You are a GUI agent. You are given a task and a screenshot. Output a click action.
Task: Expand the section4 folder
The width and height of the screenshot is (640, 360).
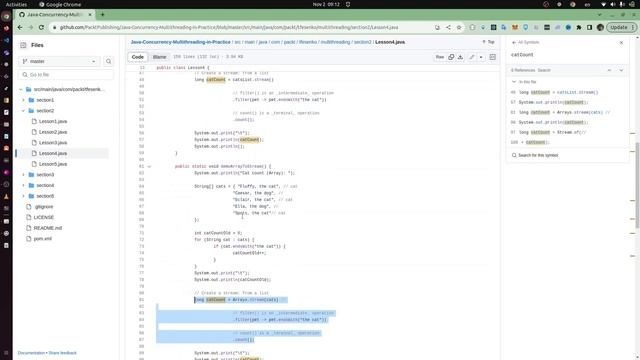tap(23, 185)
